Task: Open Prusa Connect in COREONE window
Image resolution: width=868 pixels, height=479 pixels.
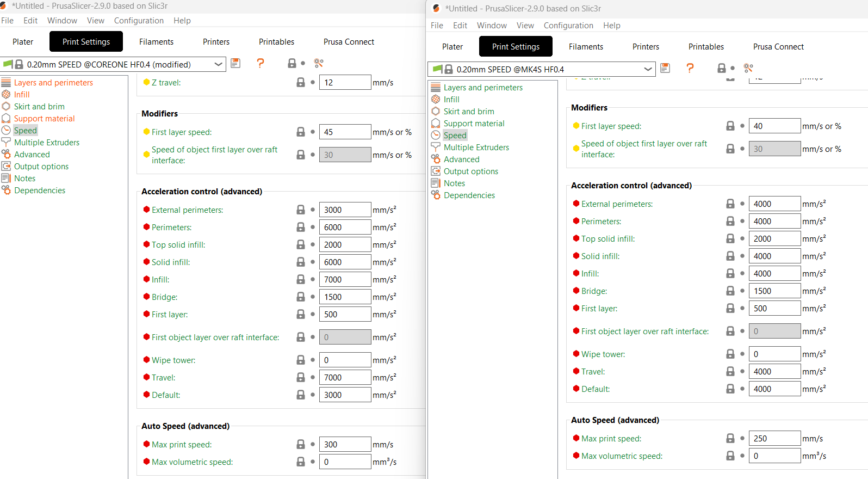Action: point(349,42)
